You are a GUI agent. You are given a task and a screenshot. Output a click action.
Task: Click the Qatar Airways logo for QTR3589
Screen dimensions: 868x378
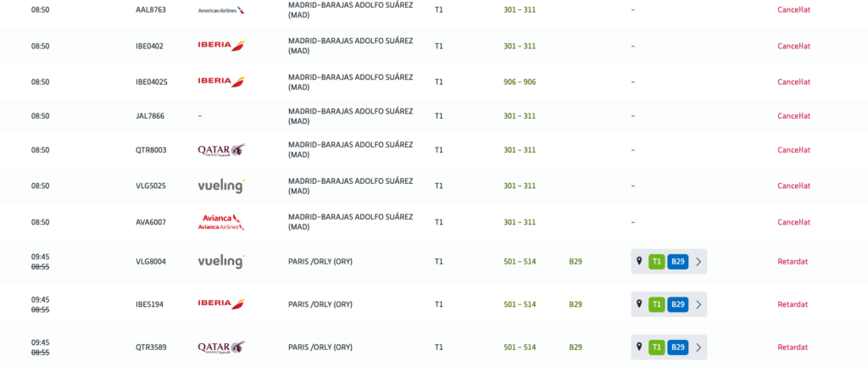[x=220, y=347]
